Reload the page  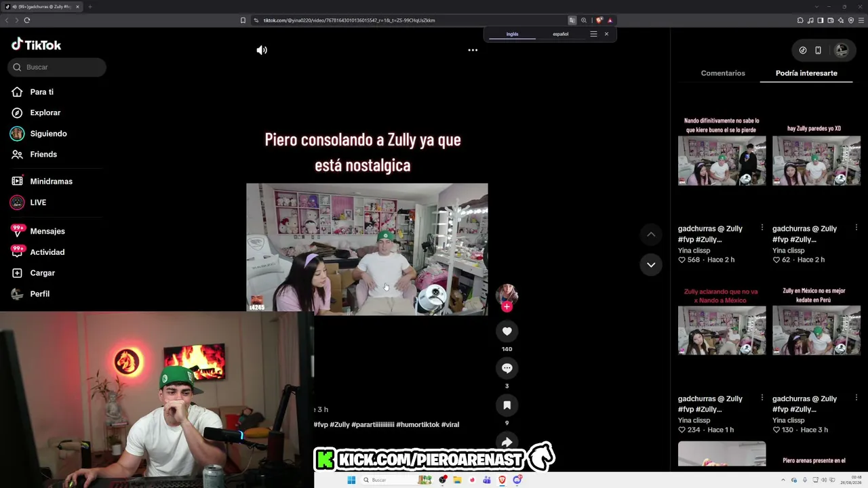(x=27, y=20)
